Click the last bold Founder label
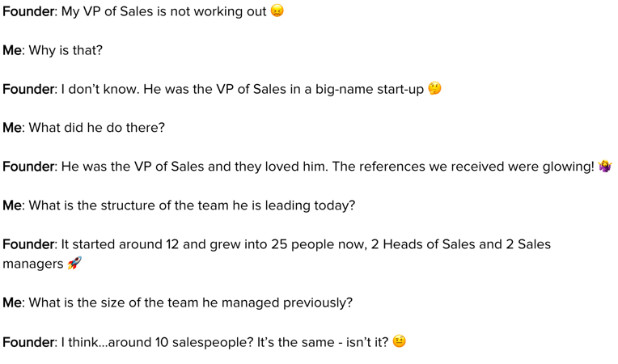 point(28,342)
